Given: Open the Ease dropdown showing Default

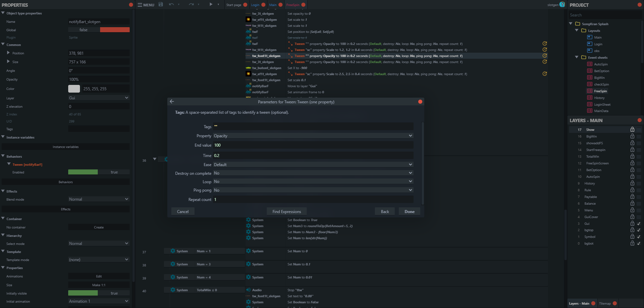Looking at the screenshot, I should pyautogui.click(x=313, y=164).
